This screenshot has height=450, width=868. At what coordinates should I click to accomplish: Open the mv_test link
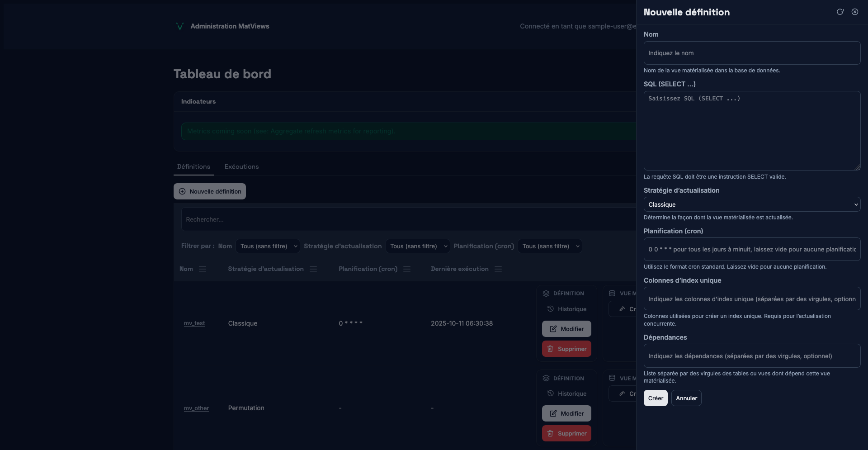click(x=194, y=323)
